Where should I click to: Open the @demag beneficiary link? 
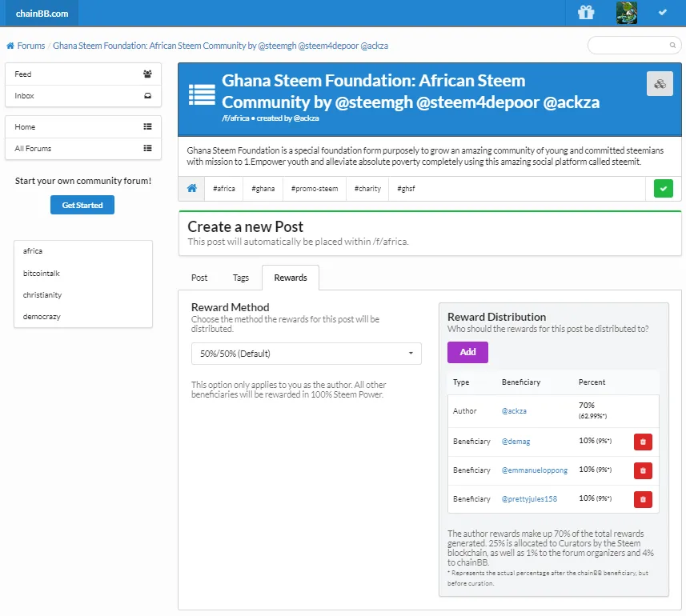tap(516, 442)
